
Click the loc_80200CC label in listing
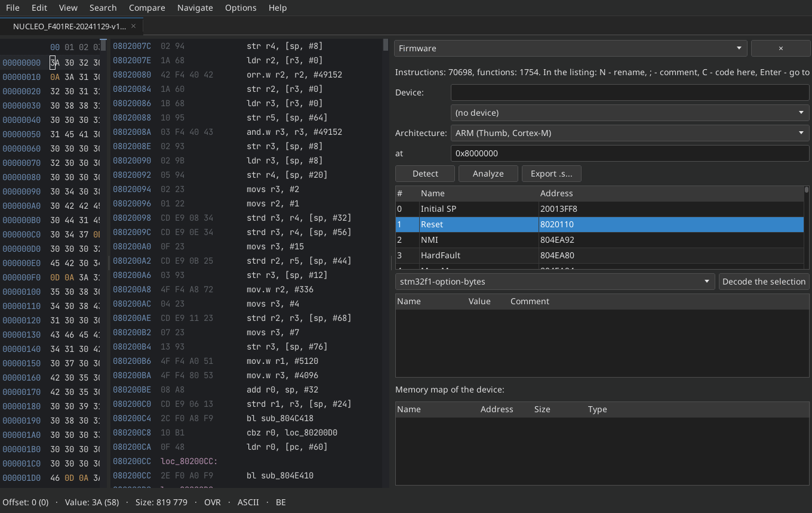189,461
